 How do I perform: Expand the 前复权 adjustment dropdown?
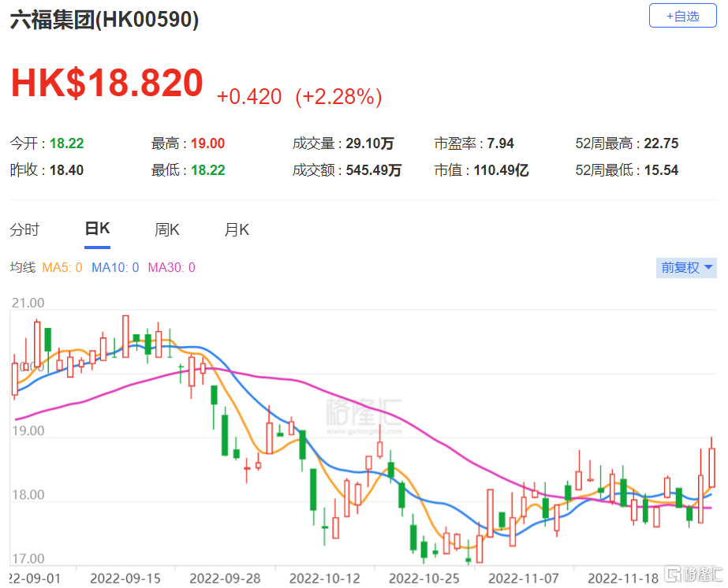tap(686, 268)
